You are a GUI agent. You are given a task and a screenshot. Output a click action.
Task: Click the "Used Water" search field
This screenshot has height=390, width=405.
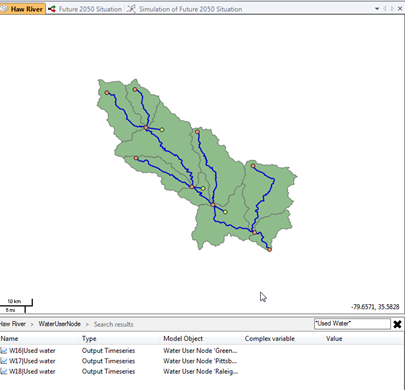[352, 324]
